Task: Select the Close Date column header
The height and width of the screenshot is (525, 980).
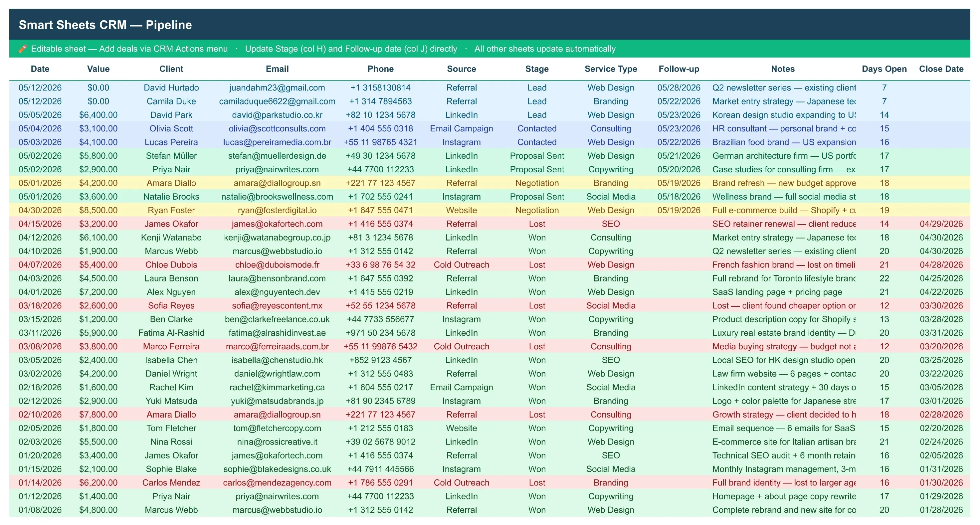Action: coord(941,69)
